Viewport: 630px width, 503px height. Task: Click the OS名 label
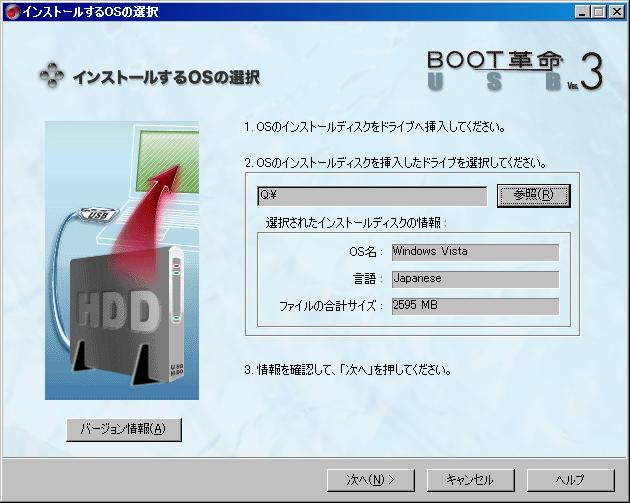pyautogui.click(x=366, y=252)
